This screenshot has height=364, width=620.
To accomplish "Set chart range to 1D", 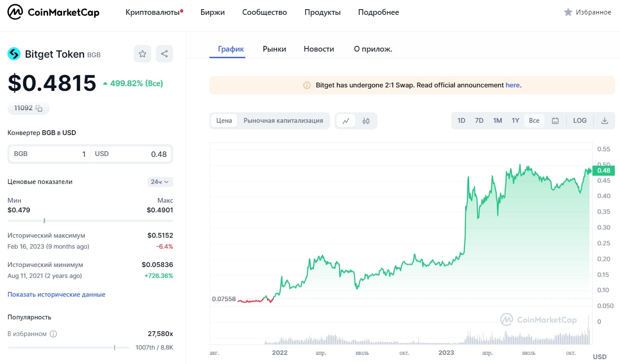I will tap(461, 121).
